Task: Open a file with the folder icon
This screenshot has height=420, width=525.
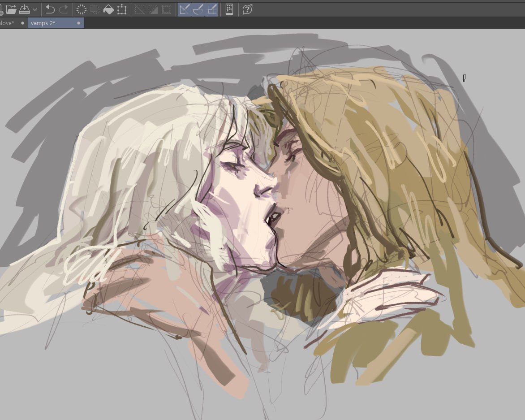Action: pyautogui.click(x=11, y=9)
